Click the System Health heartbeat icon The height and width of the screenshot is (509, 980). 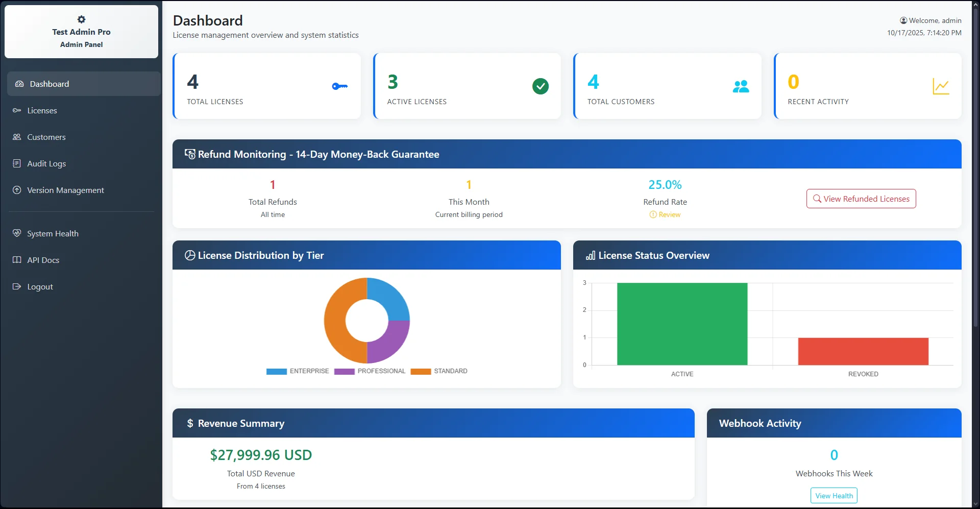[17, 233]
